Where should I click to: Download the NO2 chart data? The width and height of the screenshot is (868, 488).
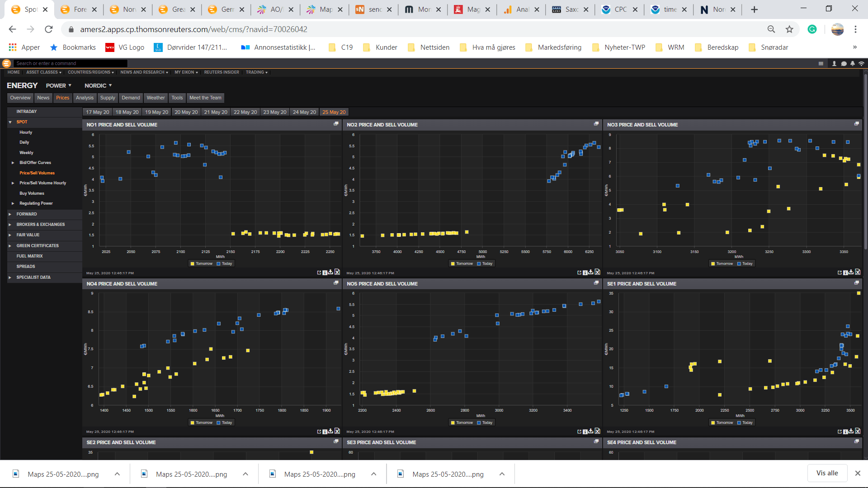(591, 272)
